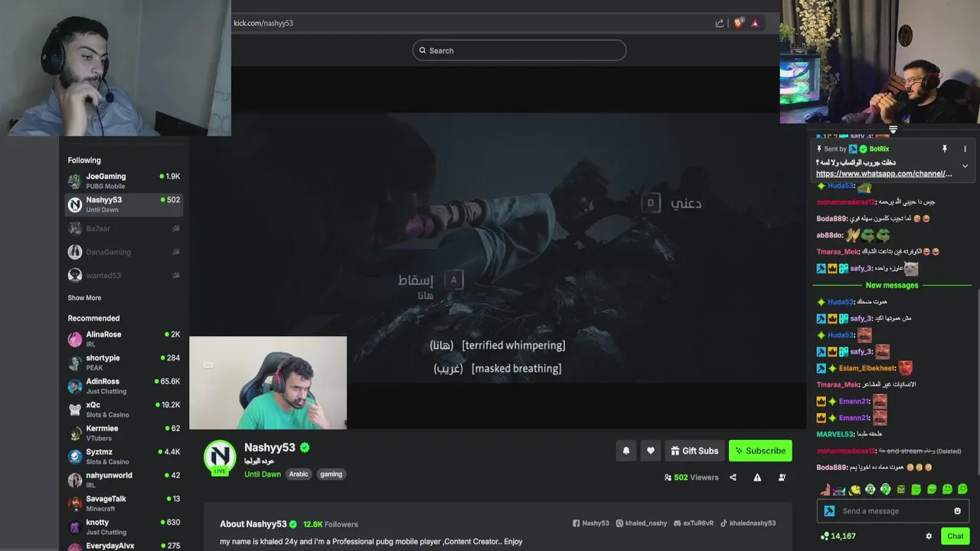Open offline channel wanted53
This screenshot has height=551, width=980.
point(124,275)
